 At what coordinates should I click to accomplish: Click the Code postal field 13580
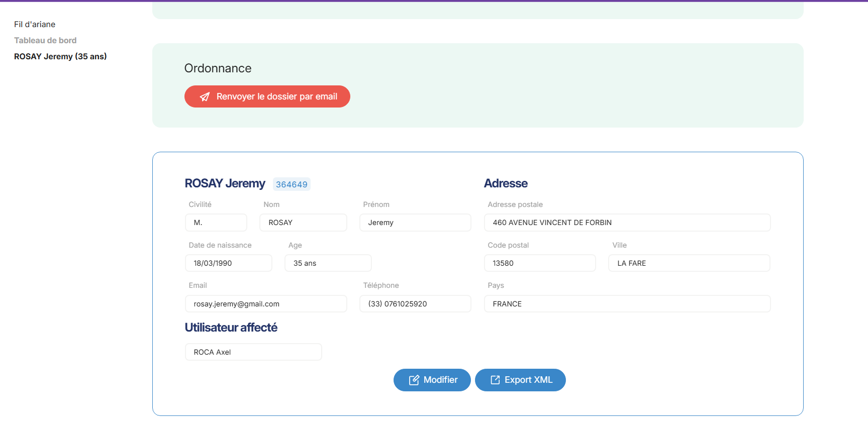[x=540, y=263]
